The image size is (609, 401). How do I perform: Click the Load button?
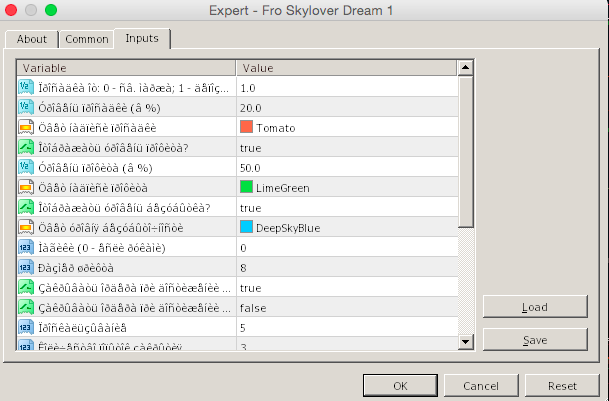coord(535,307)
